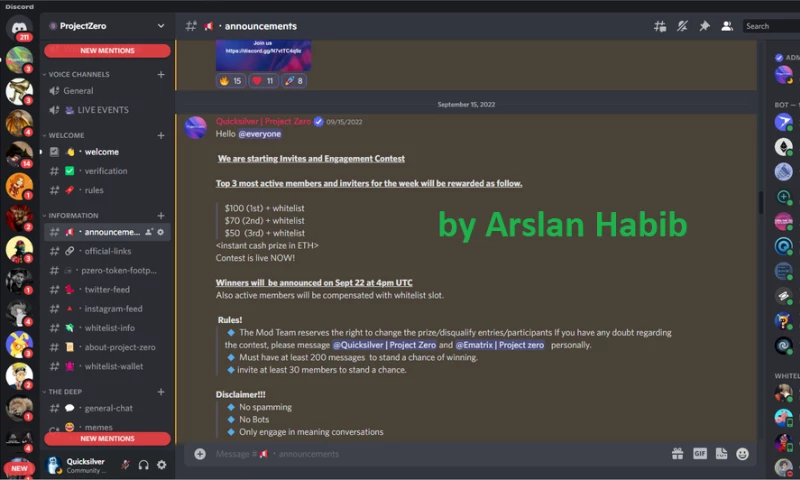Mute microphone in user panel
This screenshot has height=480, width=800.
pos(125,464)
